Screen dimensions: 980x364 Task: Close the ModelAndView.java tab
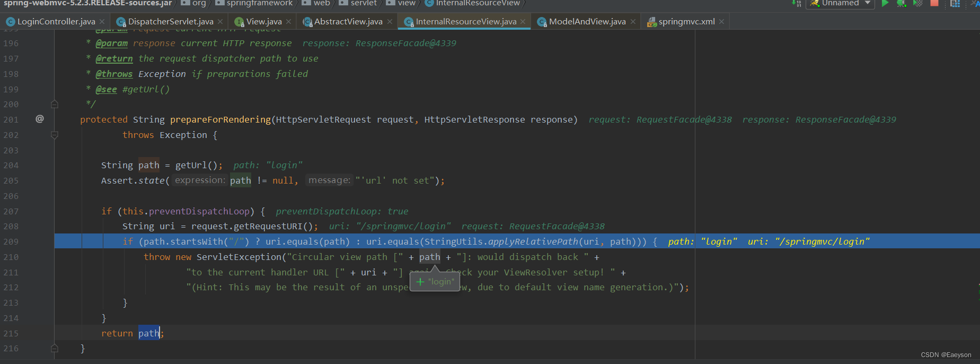tap(633, 22)
